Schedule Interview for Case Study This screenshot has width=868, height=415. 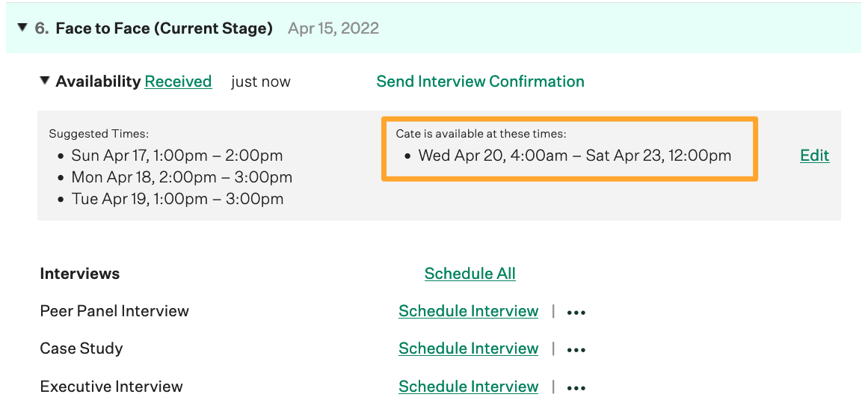[468, 348]
